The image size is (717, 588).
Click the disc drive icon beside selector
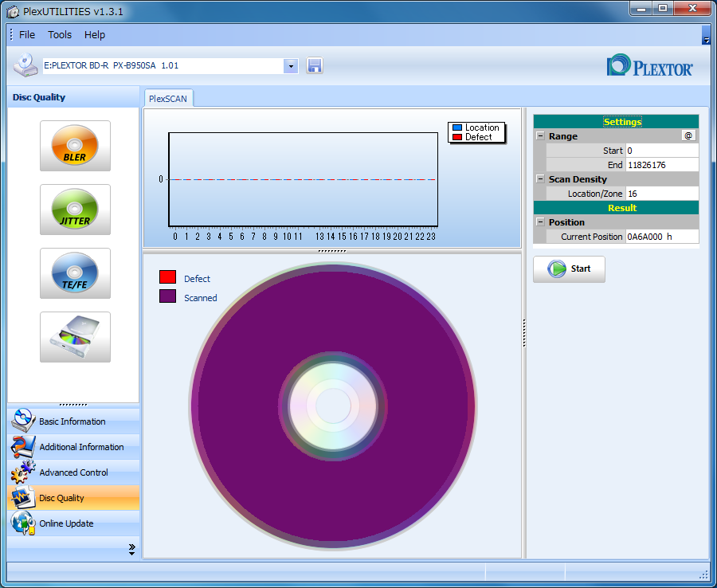coord(25,65)
